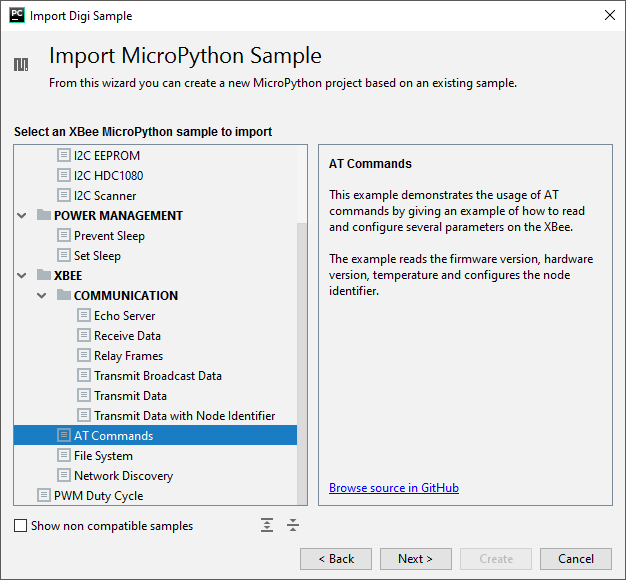Collapse the XBEE category
This screenshot has height=580, width=626.
click(22, 276)
